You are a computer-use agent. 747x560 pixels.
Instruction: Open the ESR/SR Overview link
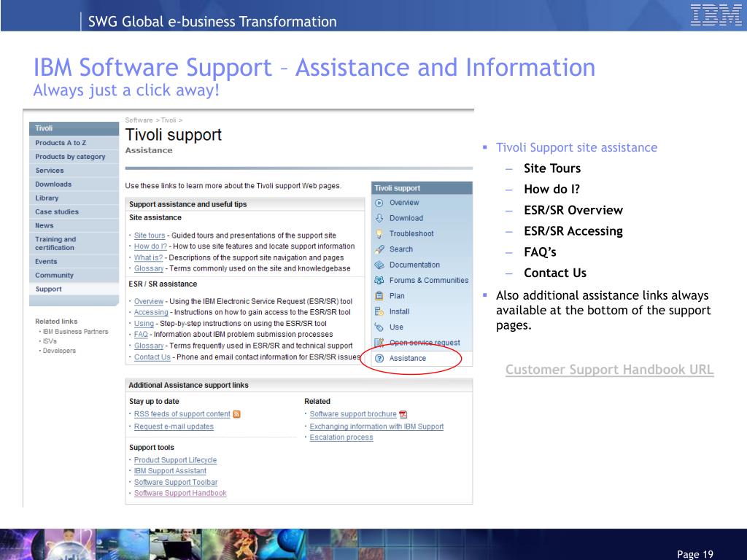point(149,301)
